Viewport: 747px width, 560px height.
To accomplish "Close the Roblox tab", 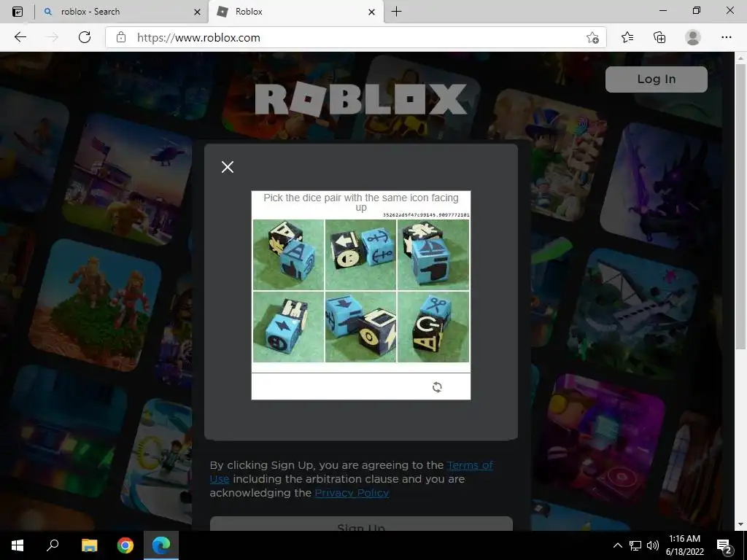I will click(x=371, y=12).
